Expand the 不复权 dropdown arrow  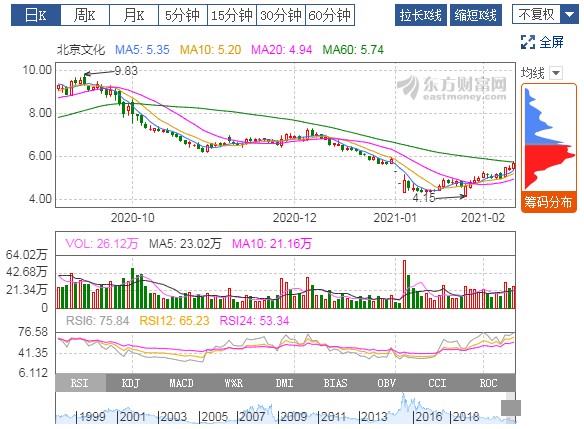tap(569, 15)
